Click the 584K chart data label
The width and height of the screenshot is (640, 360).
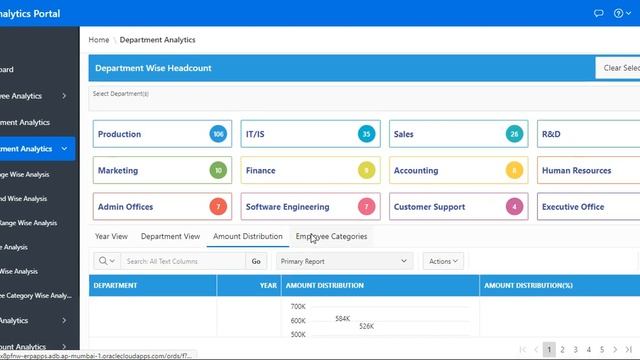(x=342, y=318)
